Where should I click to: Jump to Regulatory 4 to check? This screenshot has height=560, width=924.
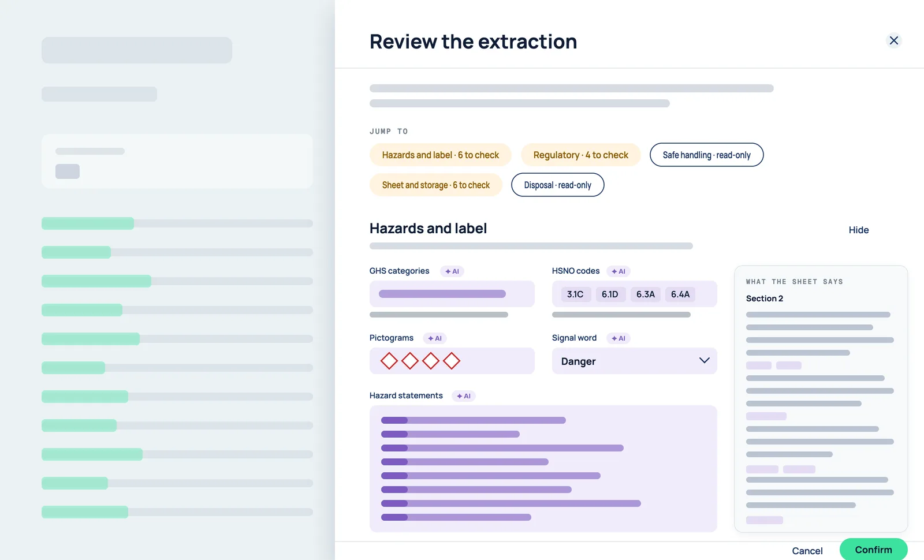click(x=580, y=155)
